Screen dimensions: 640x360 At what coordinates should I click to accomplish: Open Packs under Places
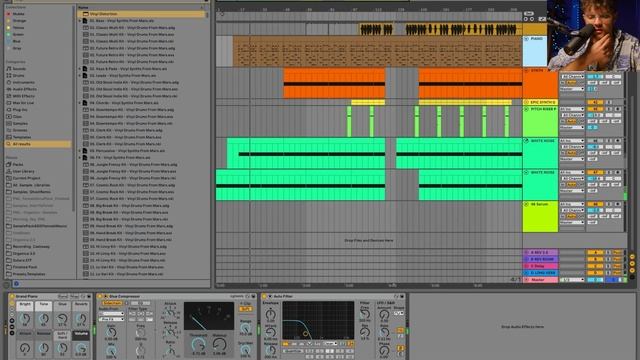tap(18, 164)
